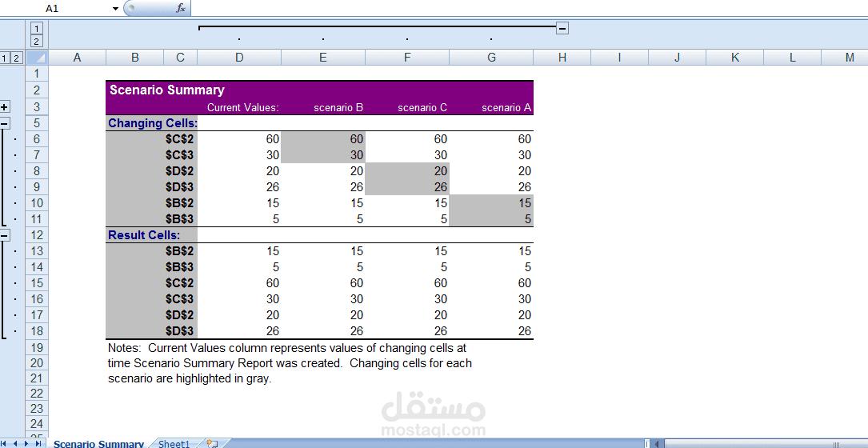Select $D$3 label in Changing Cells
Screen dimensions: 868x448
pyautogui.click(x=180, y=186)
